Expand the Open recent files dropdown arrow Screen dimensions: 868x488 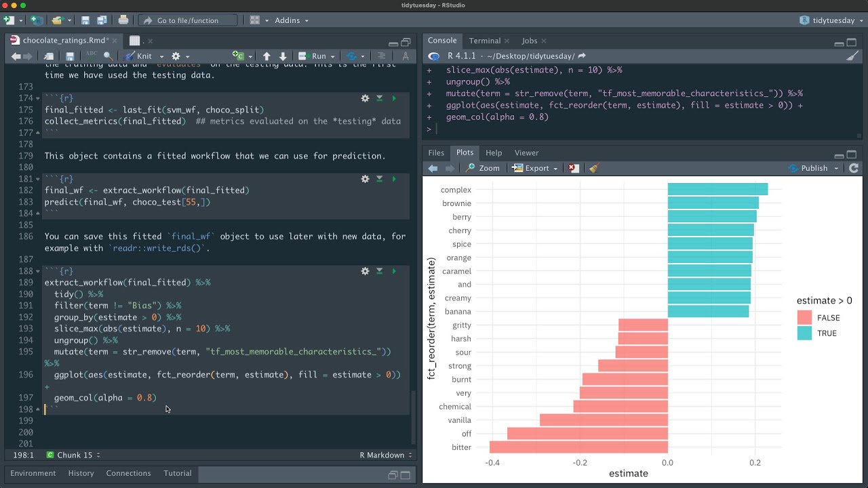click(68, 20)
